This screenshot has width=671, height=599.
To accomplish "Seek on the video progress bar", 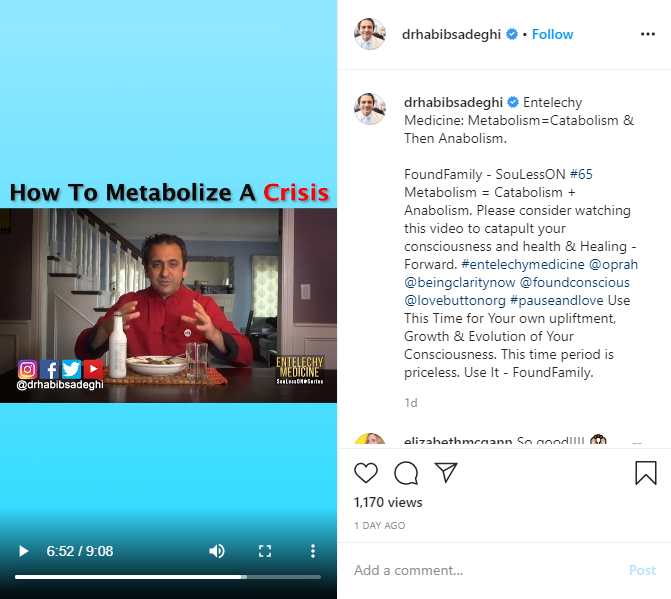I will [168, 577].
